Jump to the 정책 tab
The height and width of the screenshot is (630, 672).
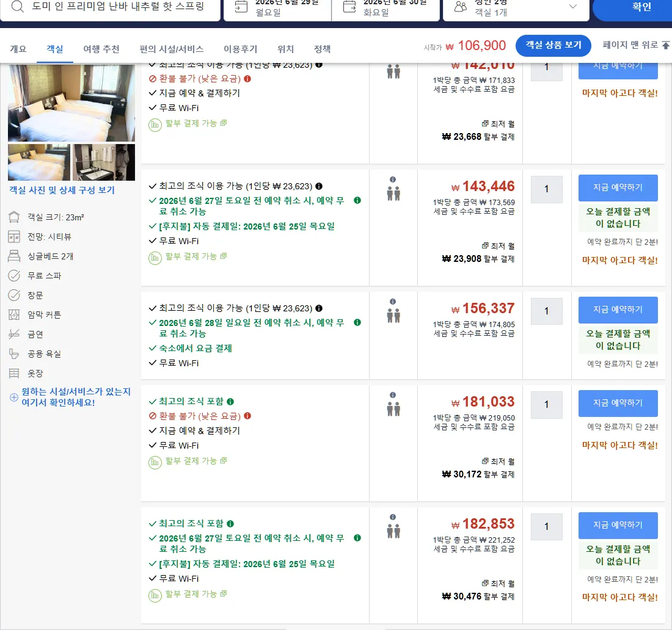click(x=323, y=49)
